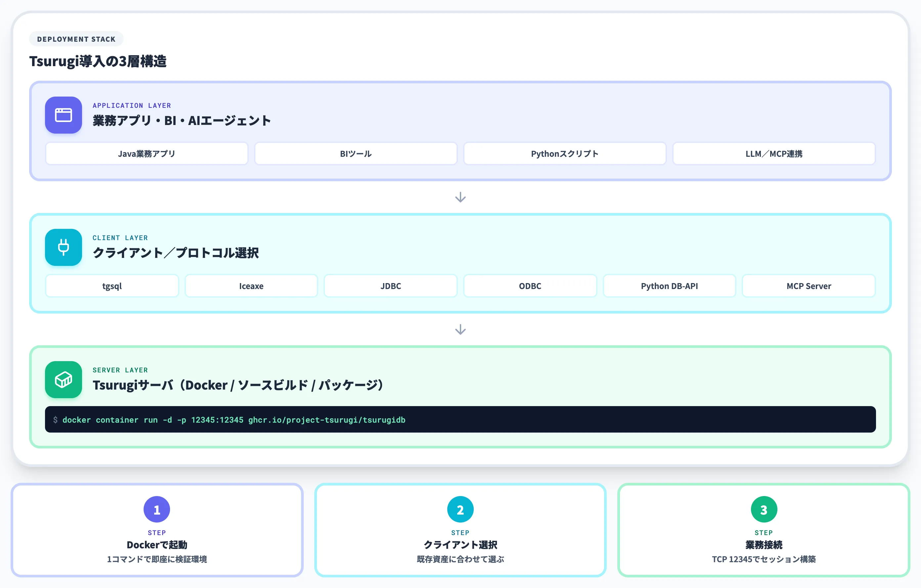This screenshot has height=588, width=921.
Task: Pick the tgsql client option
Action: click(x=112, y=286)
